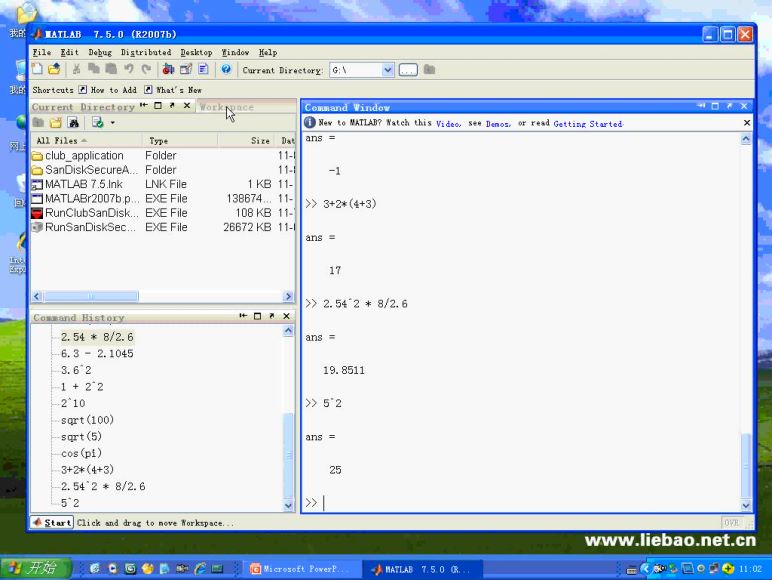Expand the reports dropdown arrow
Screen dimensions: 772x580
[113, 123]
